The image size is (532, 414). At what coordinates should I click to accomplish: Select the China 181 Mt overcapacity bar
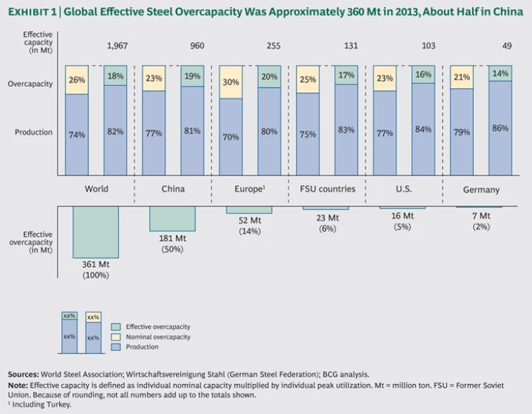172,218
